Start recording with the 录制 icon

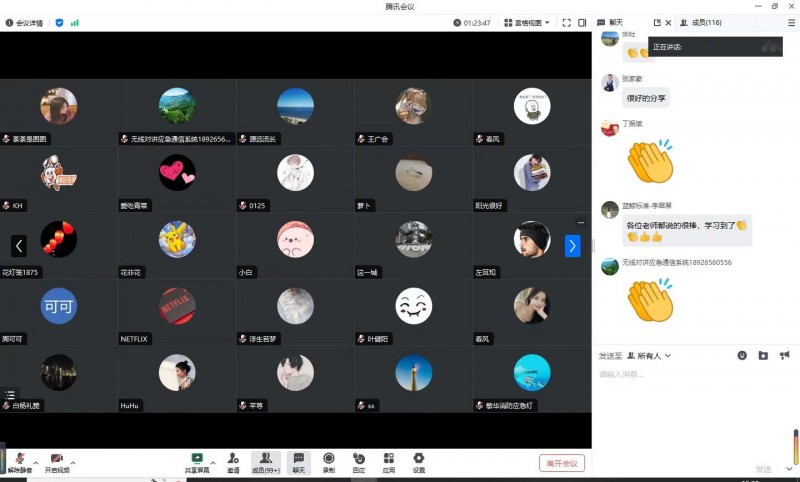[x=328, y=461]
